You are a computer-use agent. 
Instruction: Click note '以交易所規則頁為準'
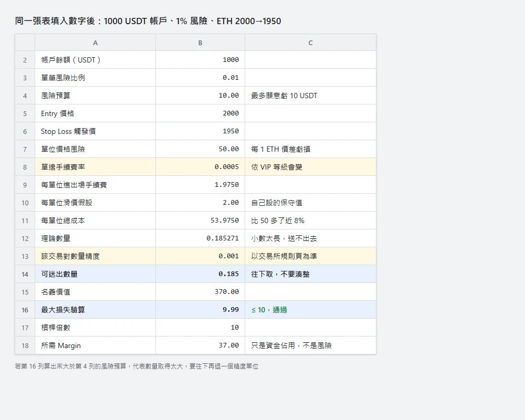coord(310,256)
